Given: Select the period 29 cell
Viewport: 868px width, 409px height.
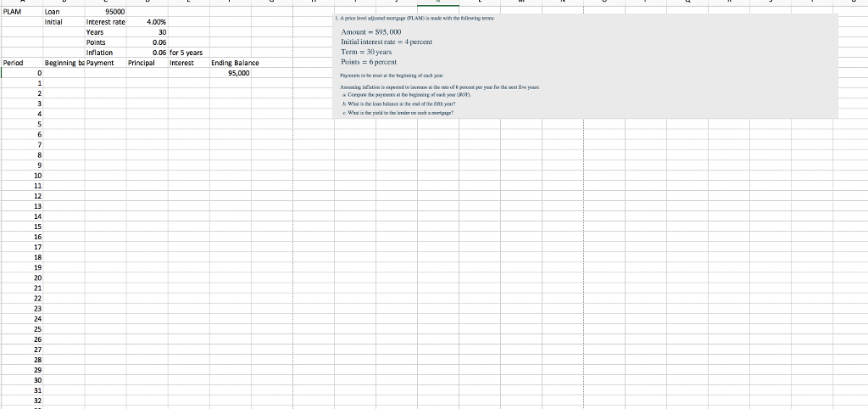Looking at the screenshot, I should (22, 370).
